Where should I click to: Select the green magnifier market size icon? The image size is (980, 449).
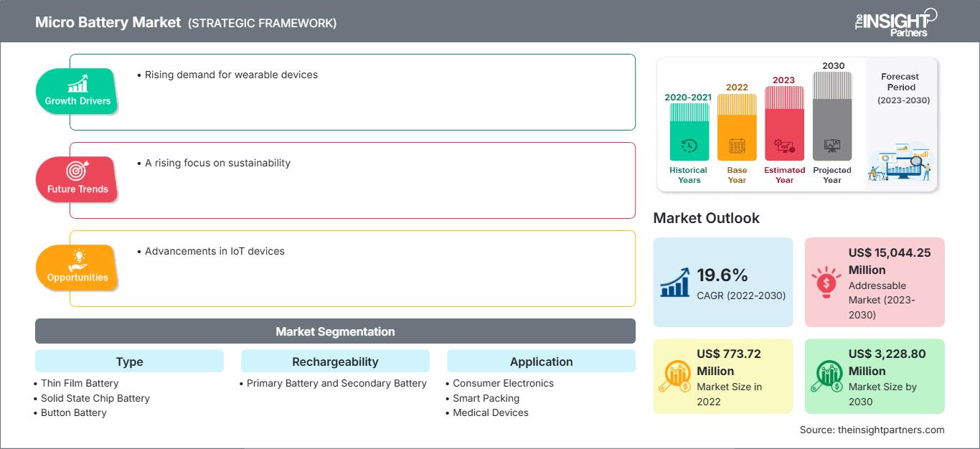click(826, 376)
